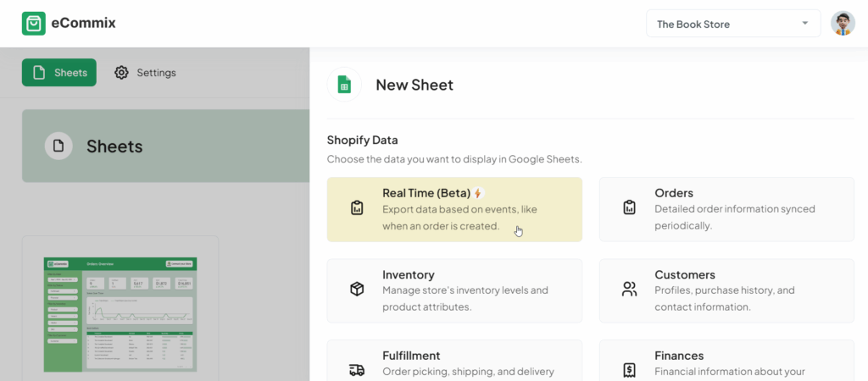
Task: Click 'Detailed order information synced periodically' text
Action: click(x=735, y=218)
